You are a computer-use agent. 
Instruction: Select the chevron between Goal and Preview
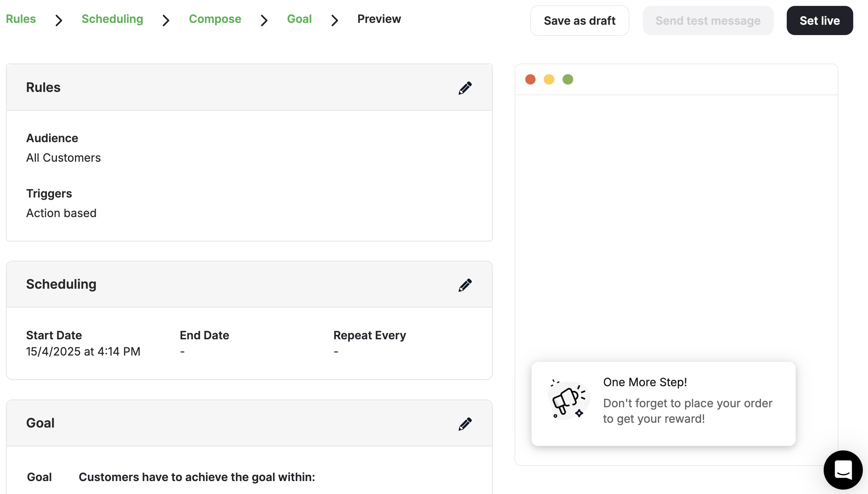point(335,20)
